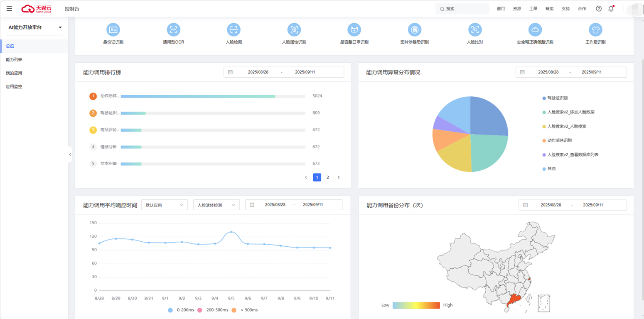The image size is (644, 319).
Task: Open the 通用型OCR capability icon
Action: pyautogui.click(x=174, y=29)
